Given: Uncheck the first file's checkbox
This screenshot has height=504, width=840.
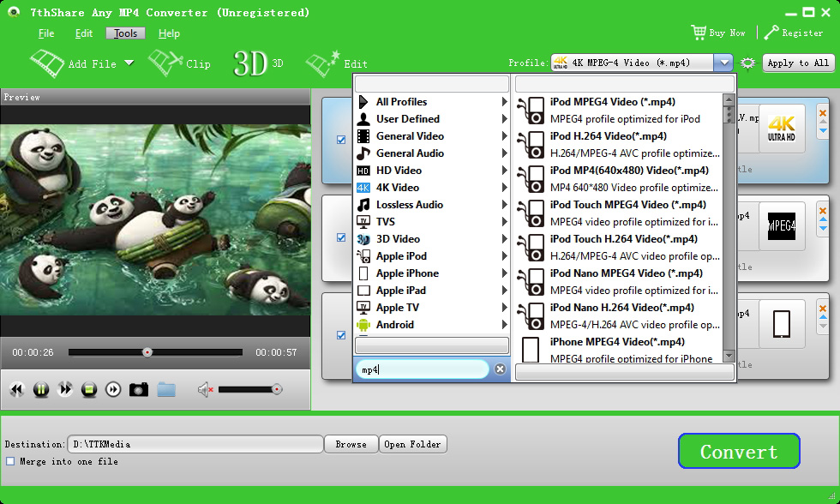Looking at the screenshot, I should pyautogui.click(x=341, y=139).
